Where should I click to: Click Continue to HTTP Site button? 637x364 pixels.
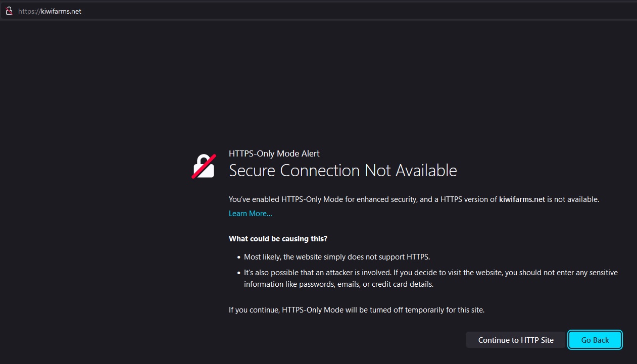(516, 340)
